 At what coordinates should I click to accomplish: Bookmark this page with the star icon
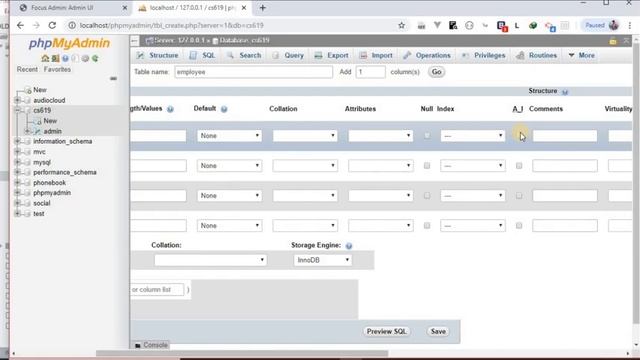click(x=402, y=25)
